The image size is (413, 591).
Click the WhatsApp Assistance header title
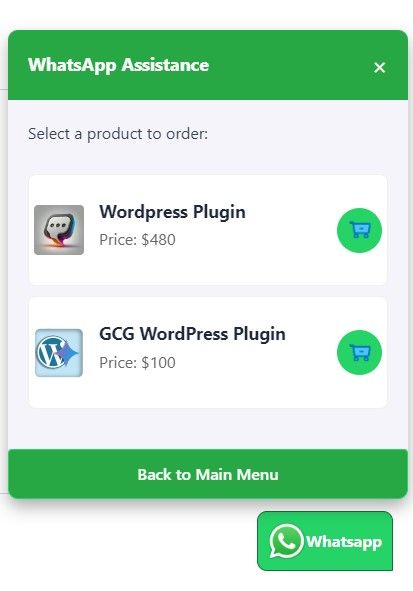coord(118,65)
